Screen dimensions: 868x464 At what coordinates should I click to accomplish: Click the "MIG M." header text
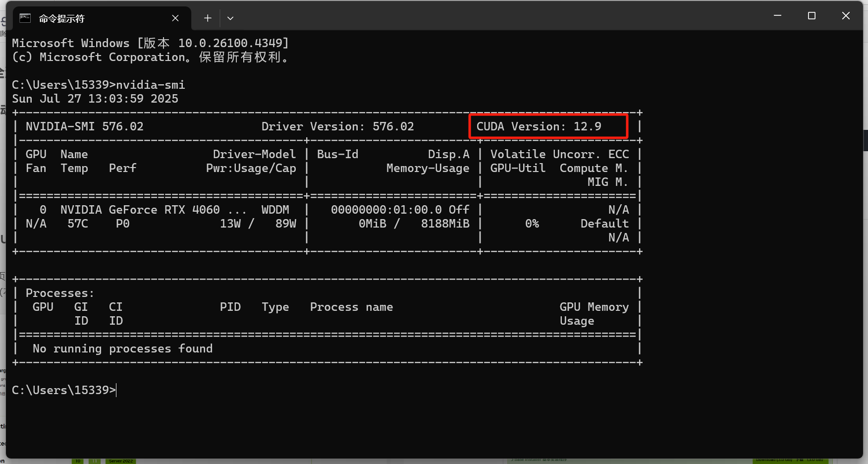pos(608,182)
